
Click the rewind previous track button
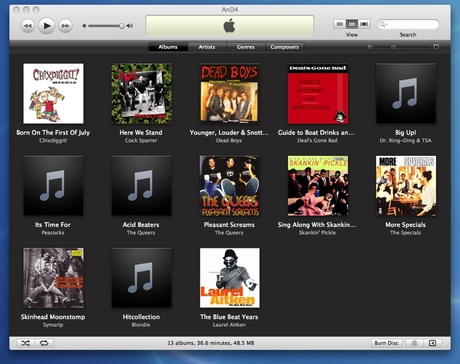(28, 26)
